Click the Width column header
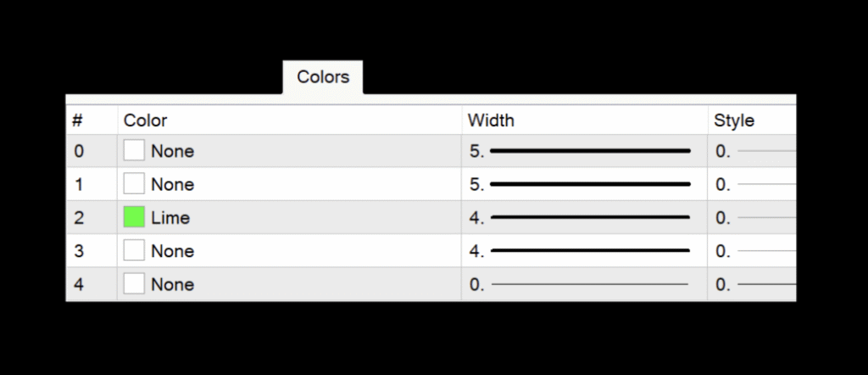 click(491, 120)
